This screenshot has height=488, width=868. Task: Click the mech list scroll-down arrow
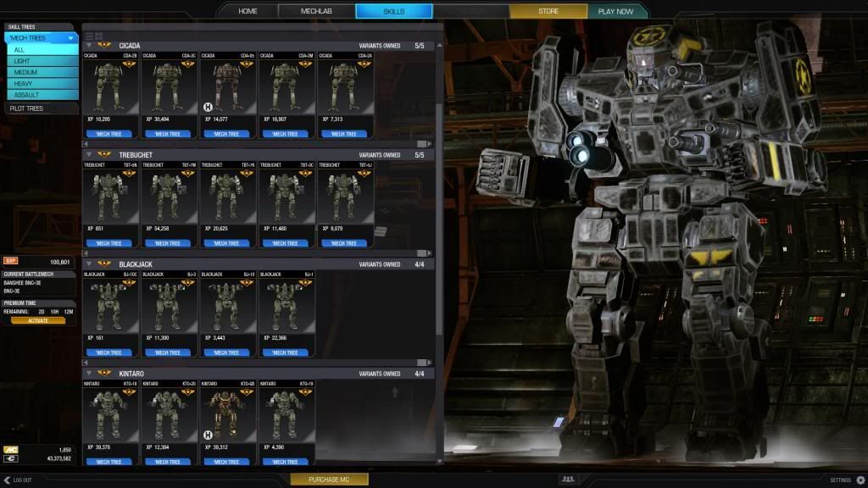[x=440, y=462]
